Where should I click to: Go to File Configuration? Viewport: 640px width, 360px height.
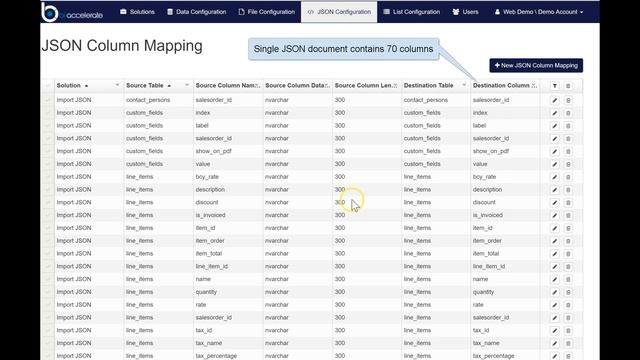click(x=267, y=12)
